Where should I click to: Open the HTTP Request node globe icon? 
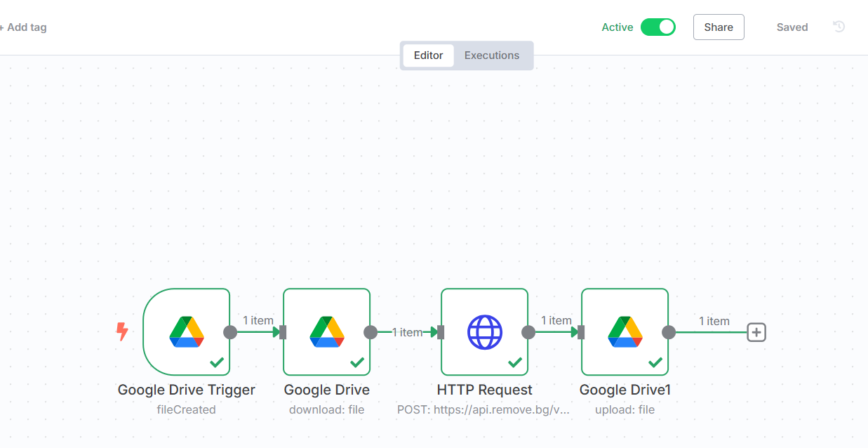[x=484, y=331]
